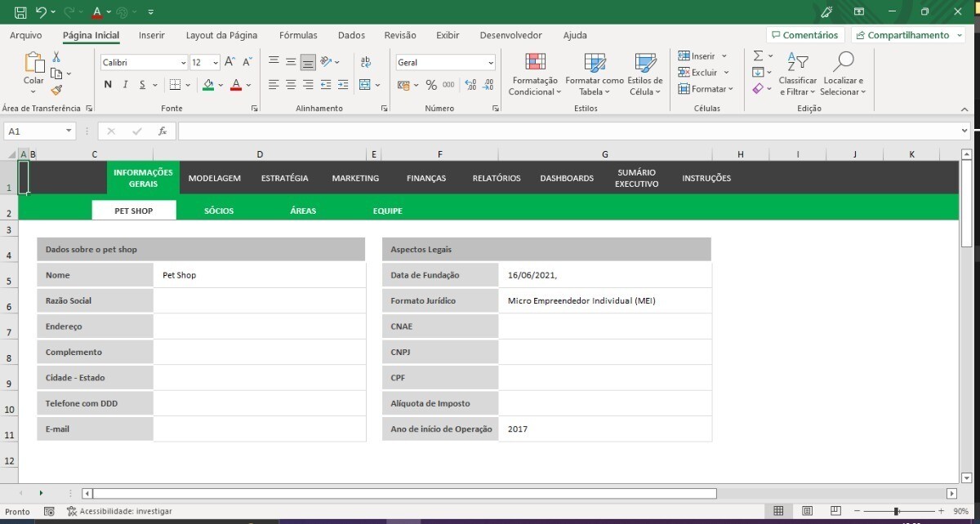Expand the Geral number format dropdown
980x524 pixels.
point(490,63)
